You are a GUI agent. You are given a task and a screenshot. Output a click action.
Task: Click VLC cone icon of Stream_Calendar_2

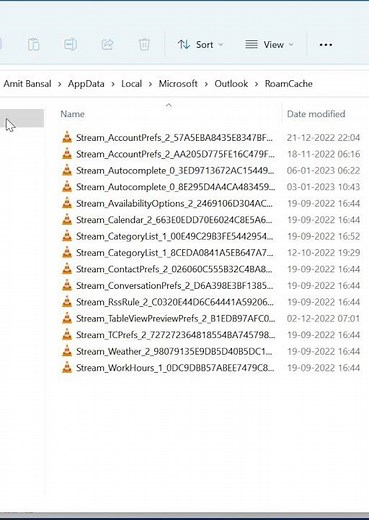tap(67, 219)
